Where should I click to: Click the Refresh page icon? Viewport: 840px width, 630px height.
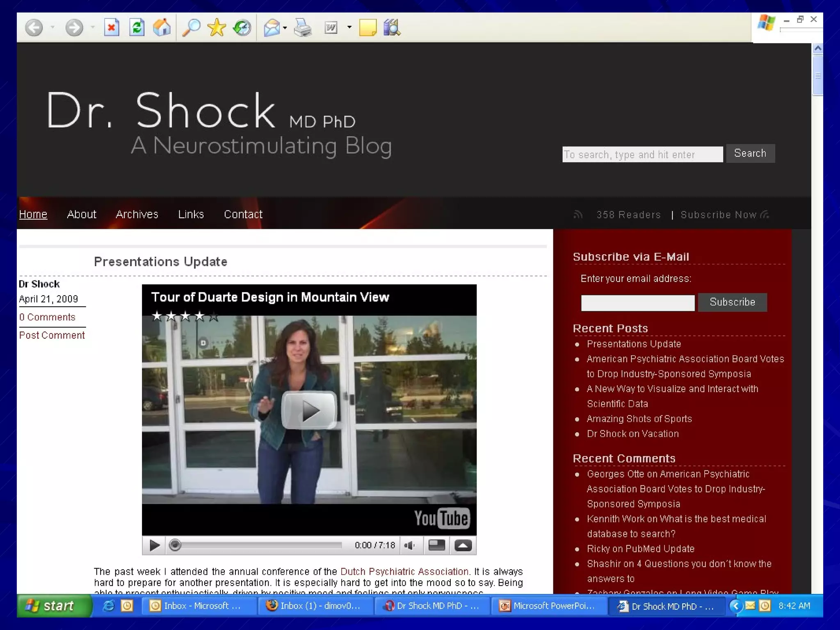coord(137,28)
